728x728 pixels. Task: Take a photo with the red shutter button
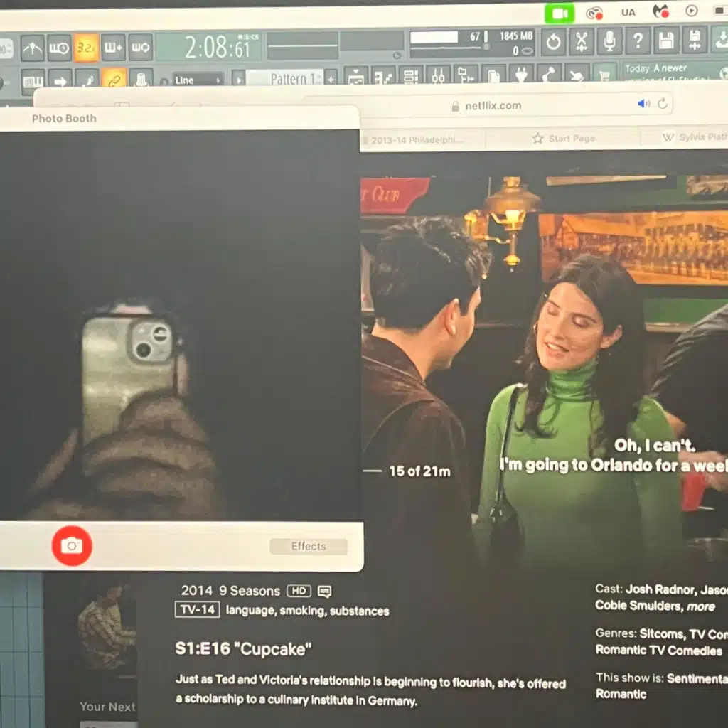coord(72,545)
